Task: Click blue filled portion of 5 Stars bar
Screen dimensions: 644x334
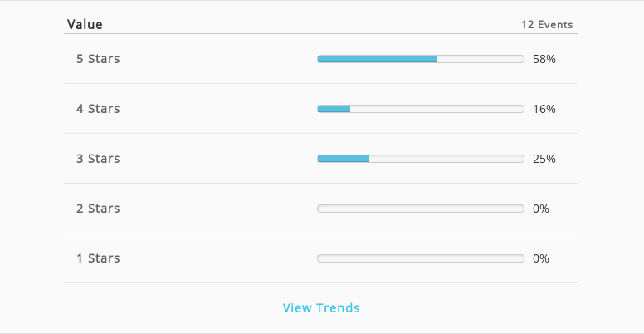Action: (377, 59)
